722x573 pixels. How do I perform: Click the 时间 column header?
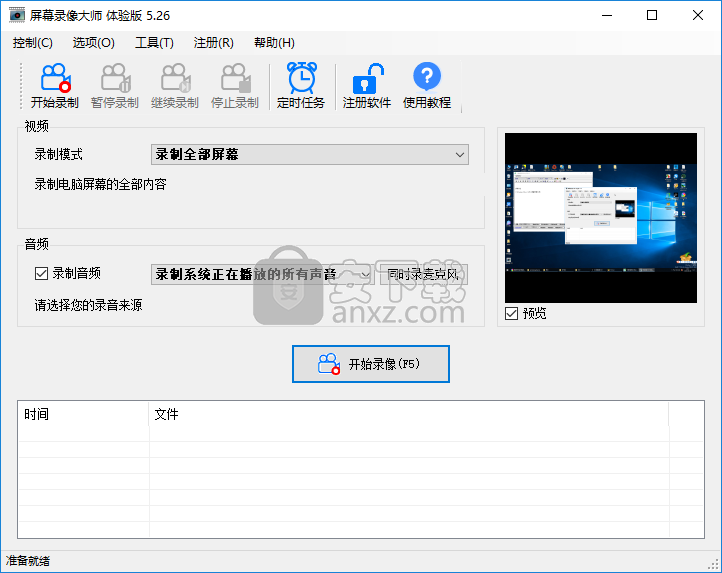(x=83, y=414)
